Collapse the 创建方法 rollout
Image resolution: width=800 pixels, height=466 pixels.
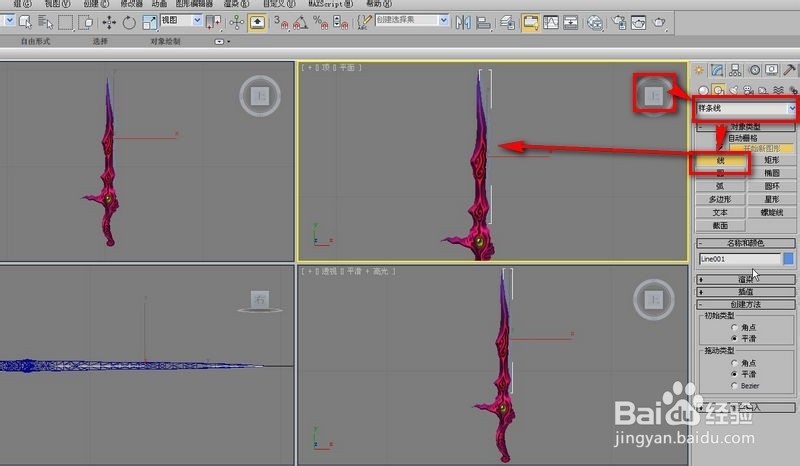click(745, 304)
